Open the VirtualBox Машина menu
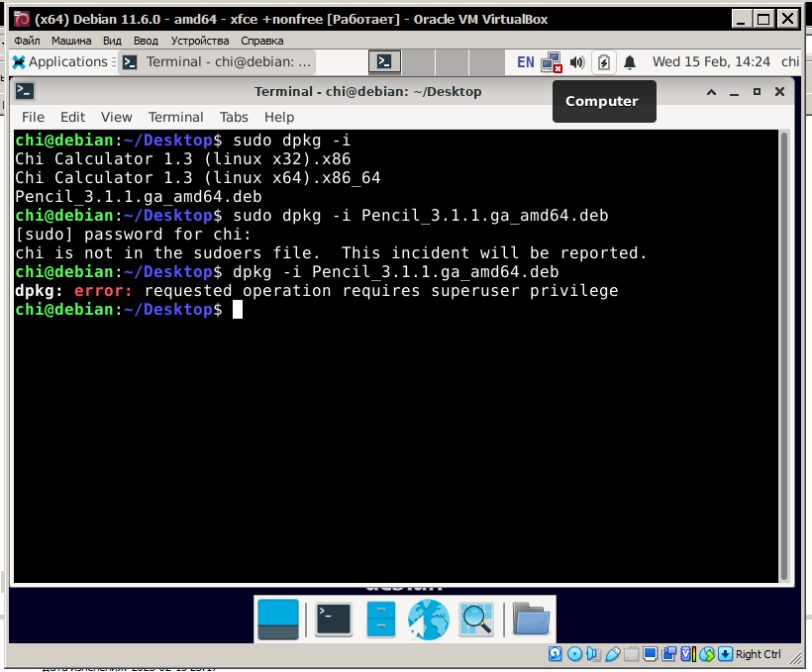 71,41
